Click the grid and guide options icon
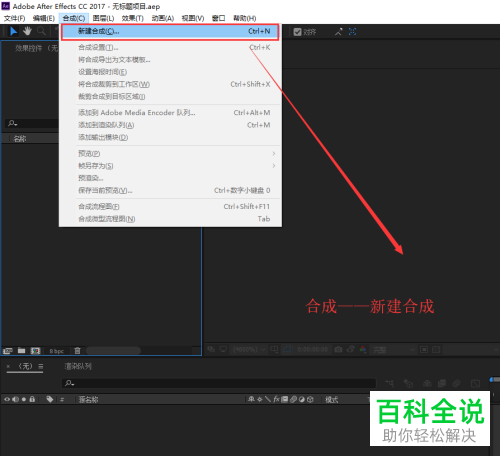Image resolution: width=500 pixels, height=456 pixels. pyautogui.click(x=274, y=349)
